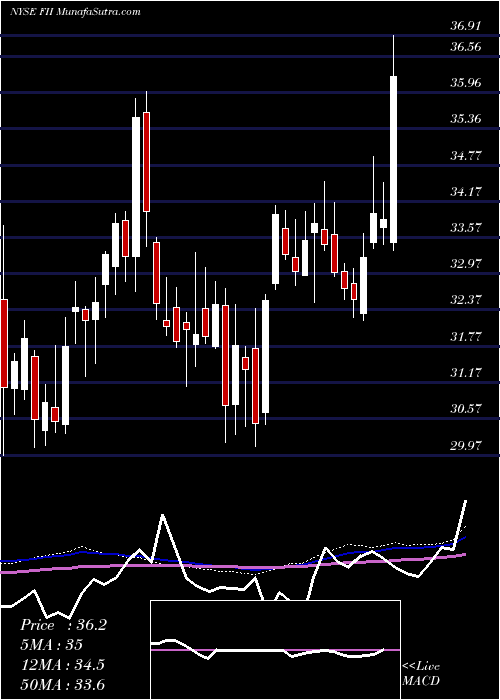The width and height of the screenshot is (500, 700).
Task: Click the 32.97 price axis label
Action: [466, 263]
